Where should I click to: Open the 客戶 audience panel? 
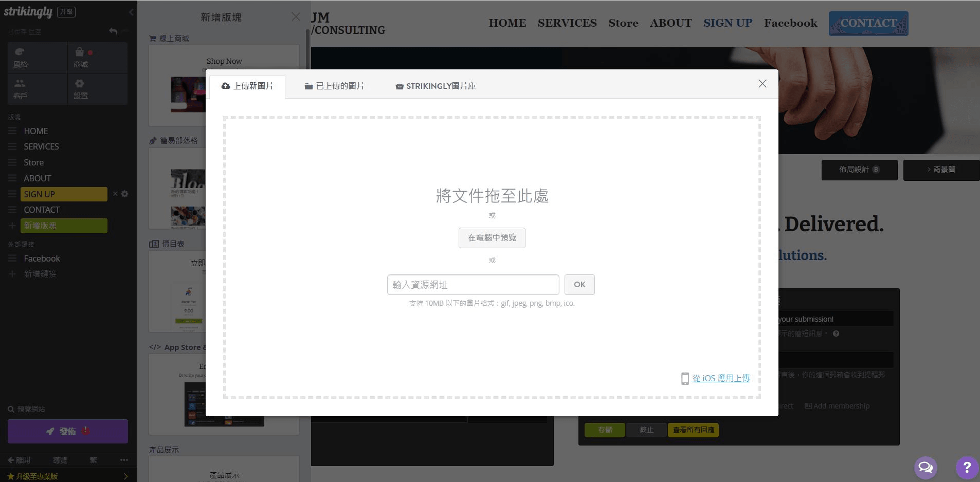37,89
